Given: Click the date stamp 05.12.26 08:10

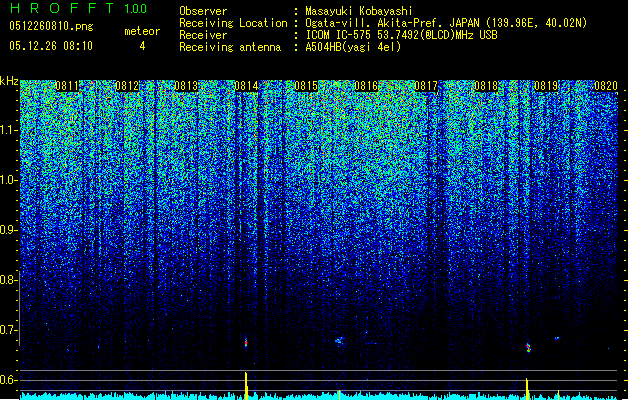Looking at the screenshot, I should coord(51,46).
